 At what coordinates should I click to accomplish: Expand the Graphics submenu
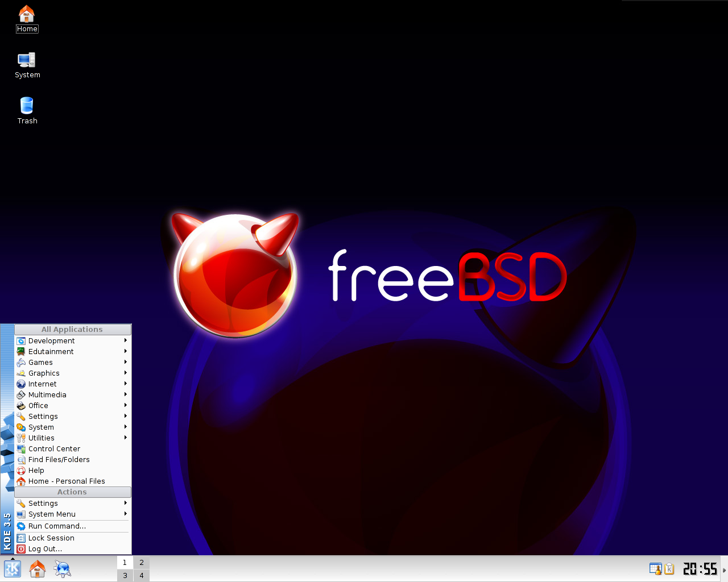73,373
